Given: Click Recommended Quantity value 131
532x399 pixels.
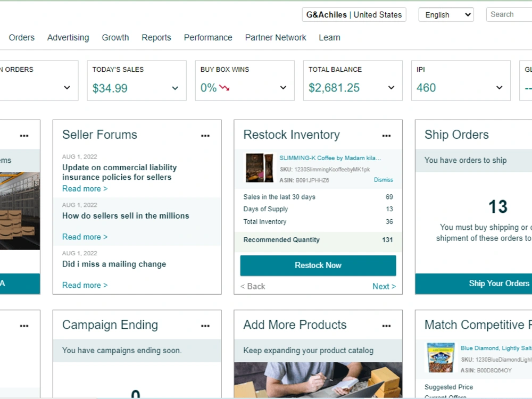Looking at the screenshot, I should click(x=387, y=240).
